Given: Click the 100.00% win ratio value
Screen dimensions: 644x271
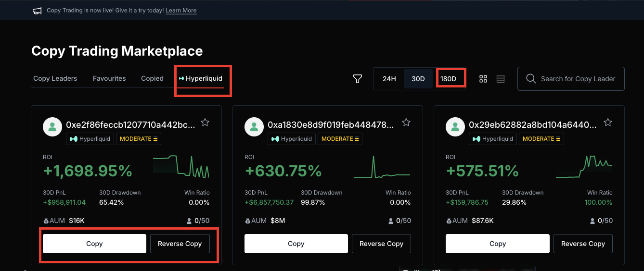Looking at the screenshot, I should click(598, 202).
